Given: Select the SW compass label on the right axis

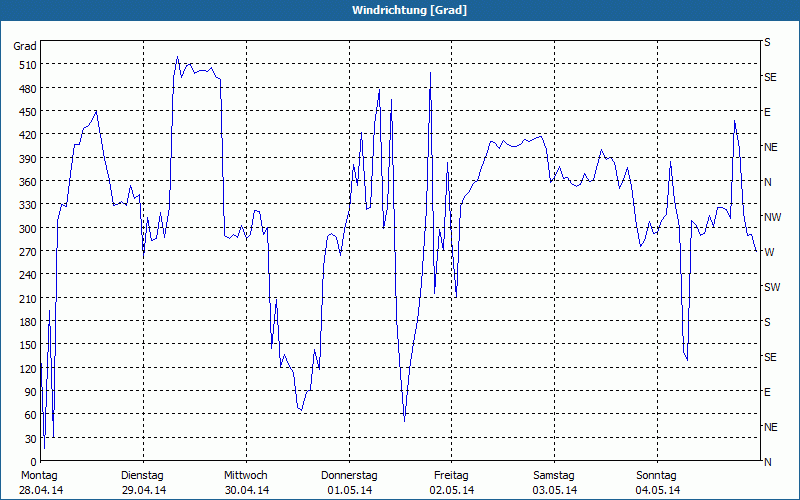Looking at the screenshot, I should pos(772,287).
